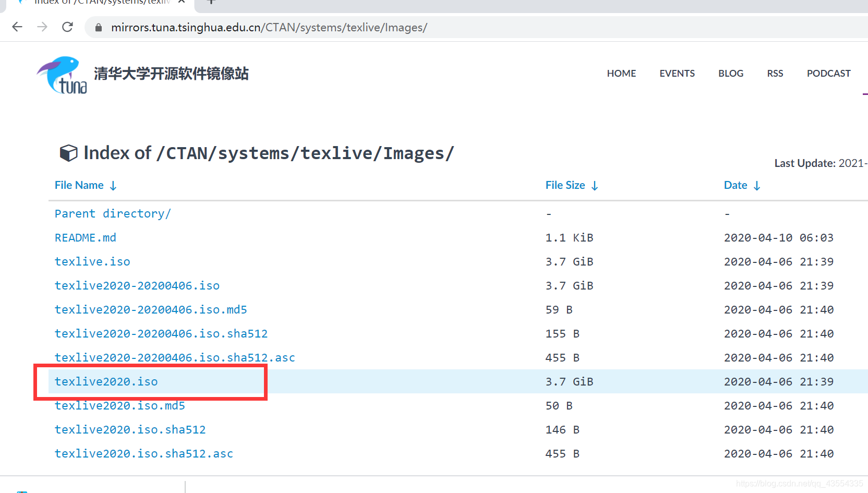Sort by File Size using its arrow icon
The width and height of the screenshot is (868, 493).
[x=595, y=186]
